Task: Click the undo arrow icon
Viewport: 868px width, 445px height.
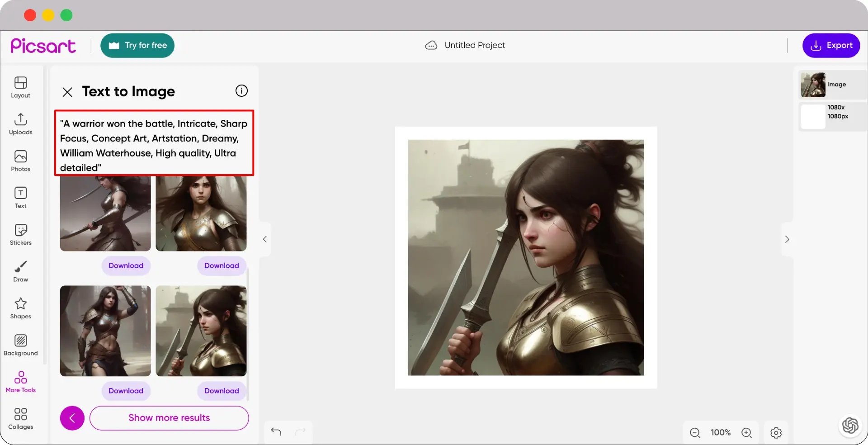Action: click(276, 432)
